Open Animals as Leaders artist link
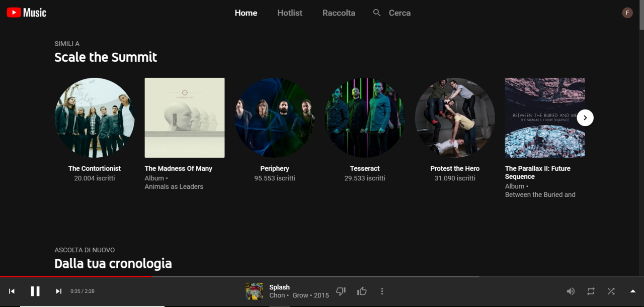 tap(174, 186)
